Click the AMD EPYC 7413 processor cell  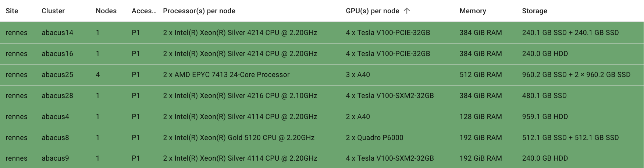coord(226,74)
